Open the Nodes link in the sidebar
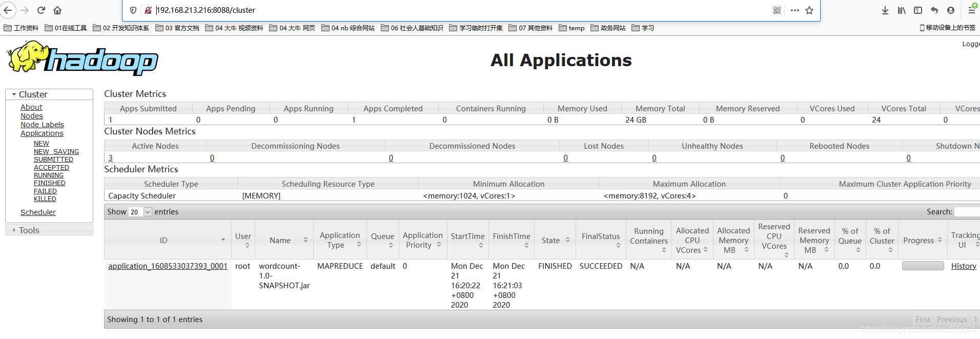This screenshot has height=339, width=980. tap(32, 116)
